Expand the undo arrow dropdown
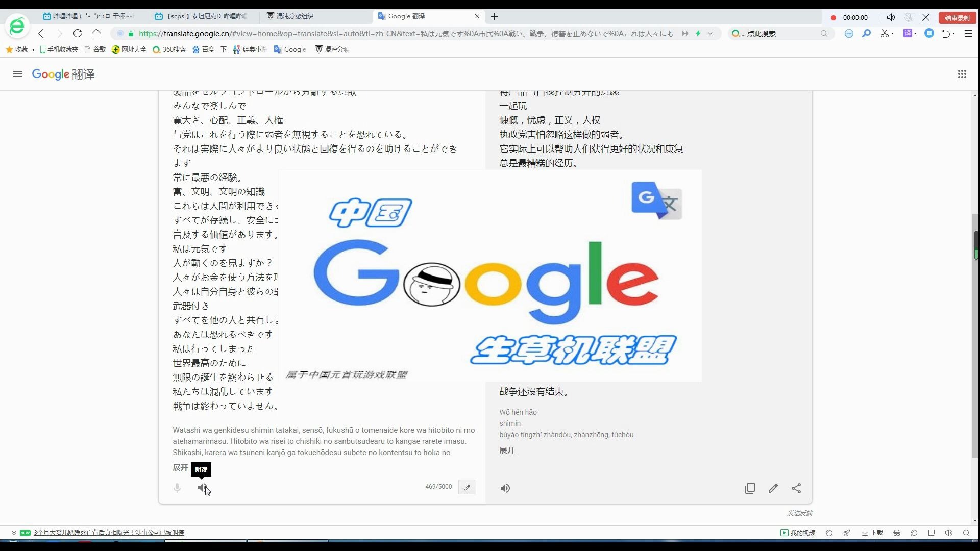Image resolution: width=980 pixels, height=551 pixels. click(x=953, y=34)
